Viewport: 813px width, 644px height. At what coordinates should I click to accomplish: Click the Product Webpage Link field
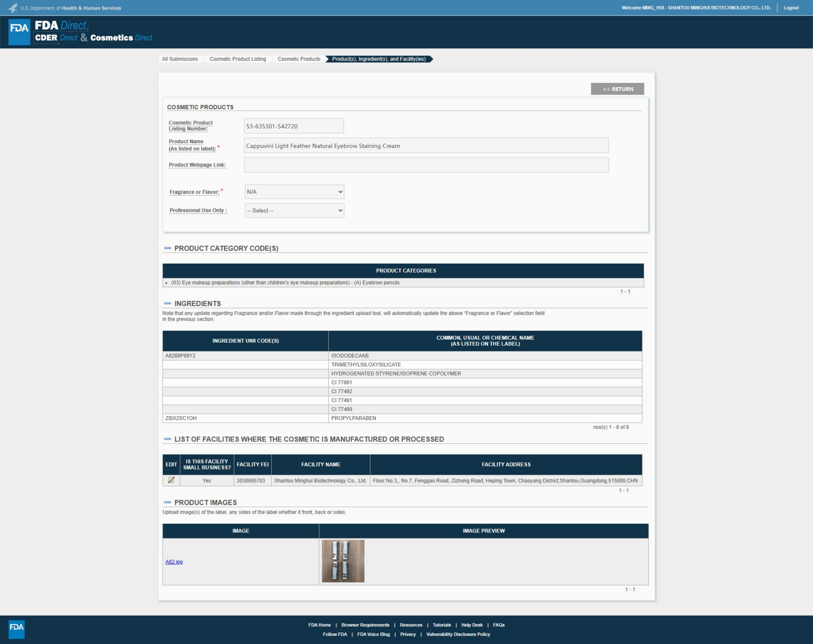(426, 165)
